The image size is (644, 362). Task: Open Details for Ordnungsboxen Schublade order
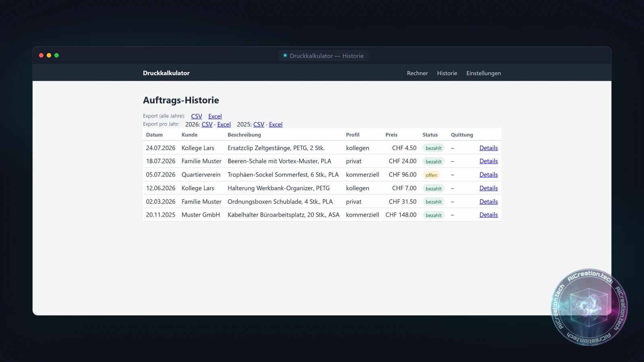489,202
